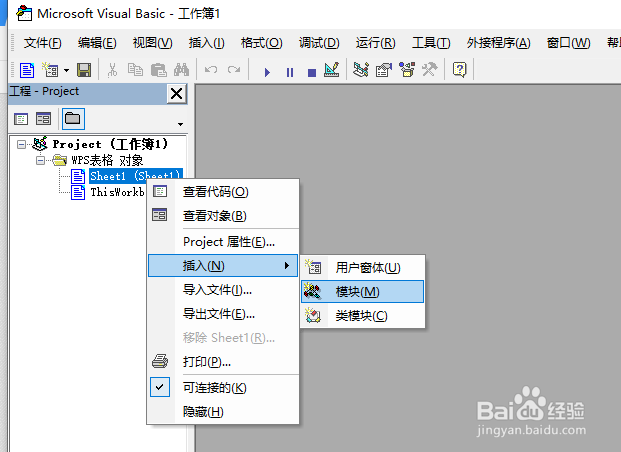The width and height of the screenshot is (621, 452).
Task: Click the View WPS Spreadsheet toolbar icon
Action: coord(27,71)
